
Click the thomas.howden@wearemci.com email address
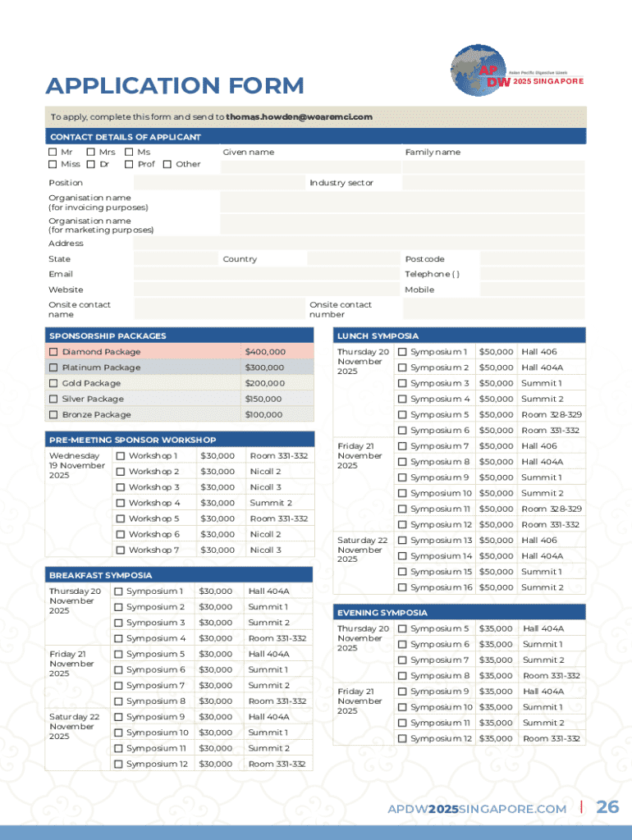(299, 116)
